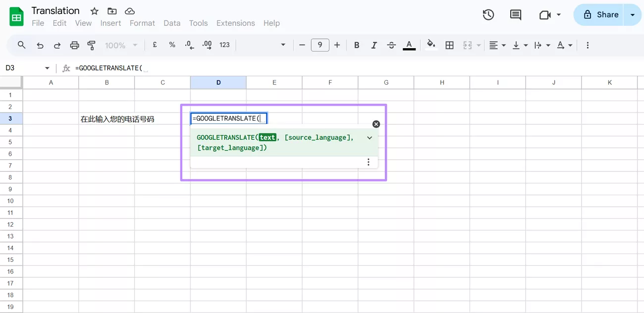Open the Google Sheets home icon
The width and height of the screenshot is (644, 313).
(17, 17)
